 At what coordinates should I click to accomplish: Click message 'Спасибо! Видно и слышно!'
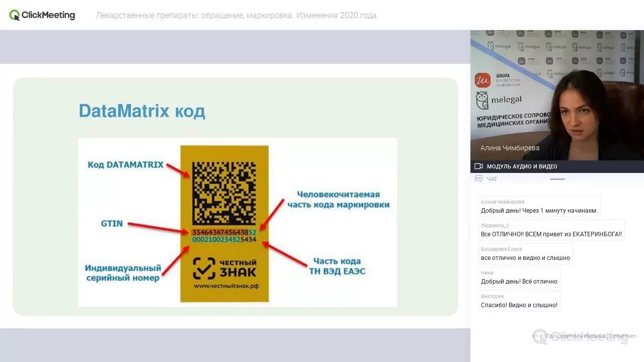[519, 305]
